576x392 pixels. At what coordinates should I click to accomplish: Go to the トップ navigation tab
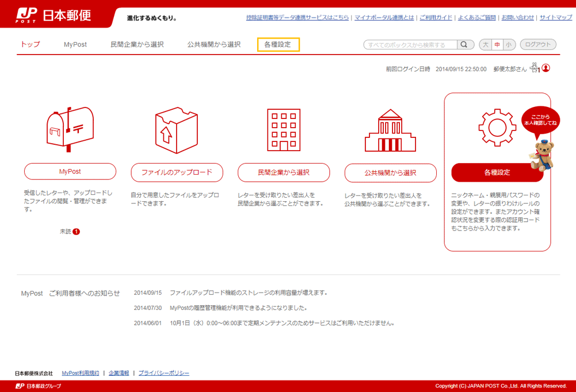coord(30,44)
